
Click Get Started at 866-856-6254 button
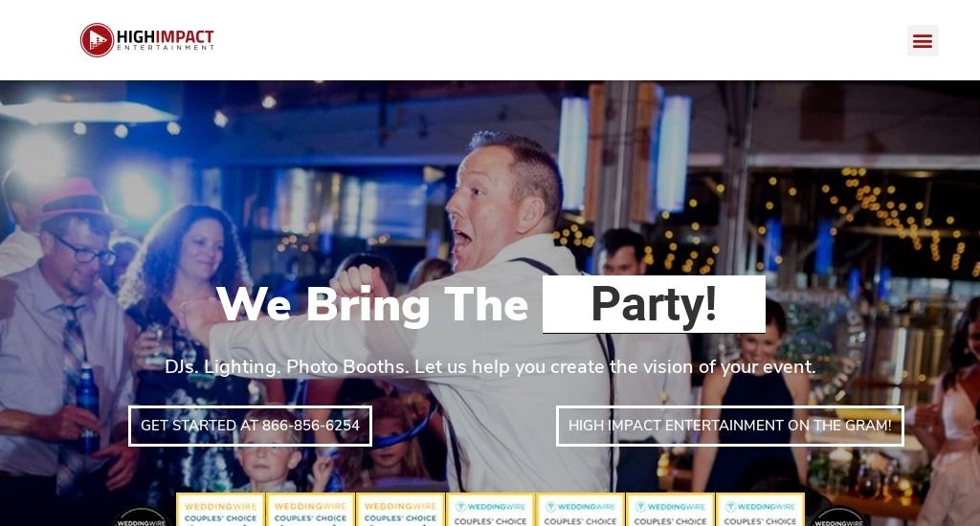[x=250, y=426]
